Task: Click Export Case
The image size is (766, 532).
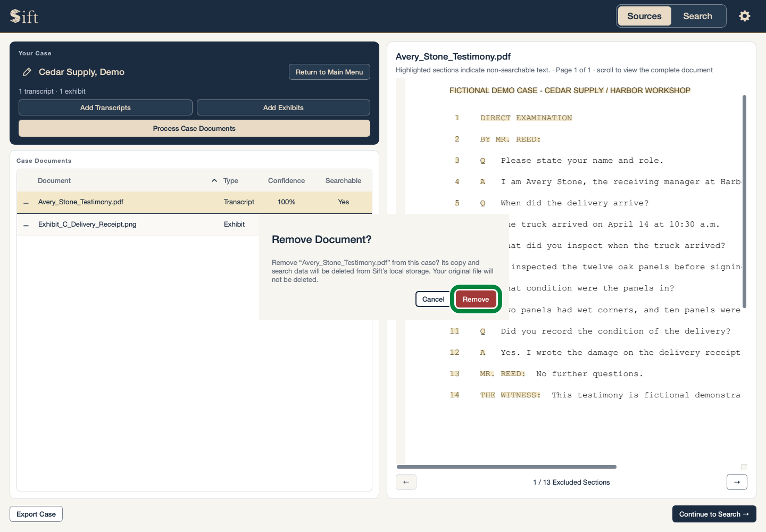Action: tap(36, 514)
